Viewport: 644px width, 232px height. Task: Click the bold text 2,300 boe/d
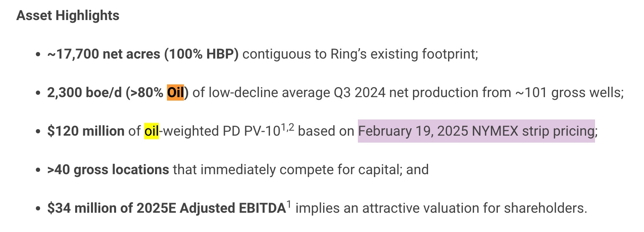84,92
